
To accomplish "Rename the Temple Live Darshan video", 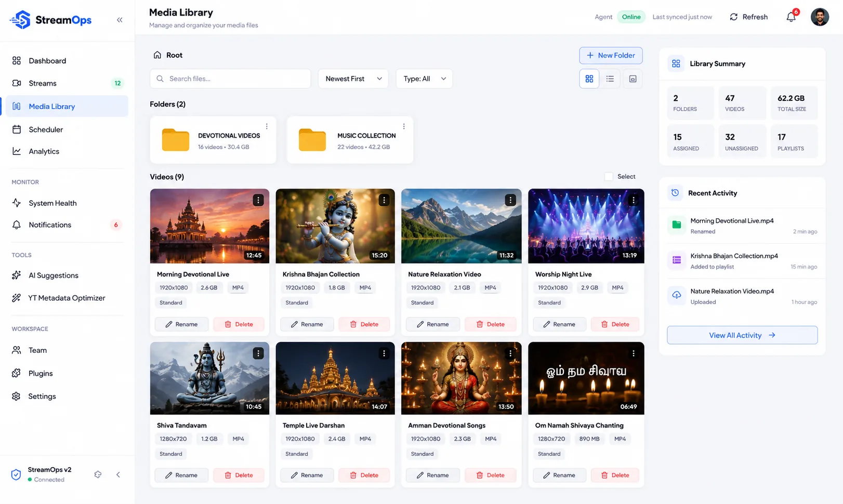I will (307, 475).
